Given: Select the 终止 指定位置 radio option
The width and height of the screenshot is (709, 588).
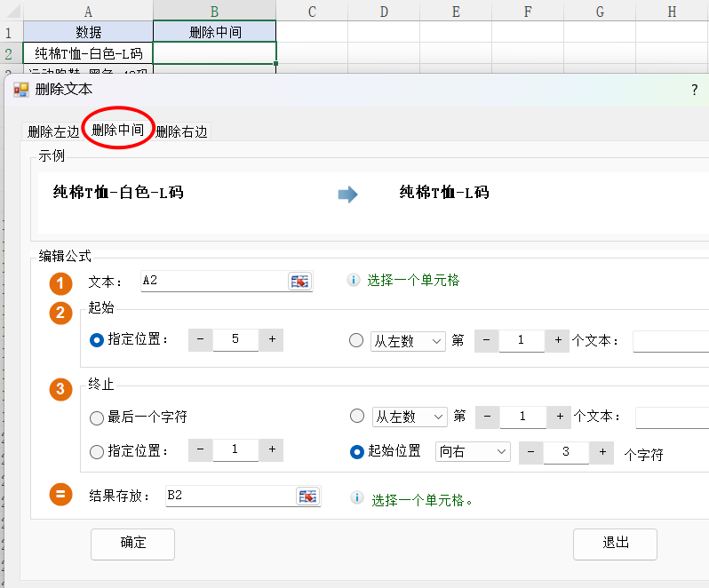Looking at the screenshot, I should [97, 451].
